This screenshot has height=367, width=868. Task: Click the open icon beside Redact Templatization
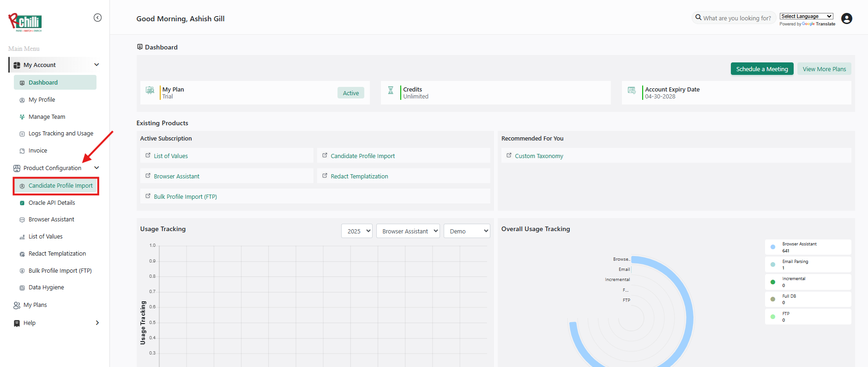pos(325,176)
